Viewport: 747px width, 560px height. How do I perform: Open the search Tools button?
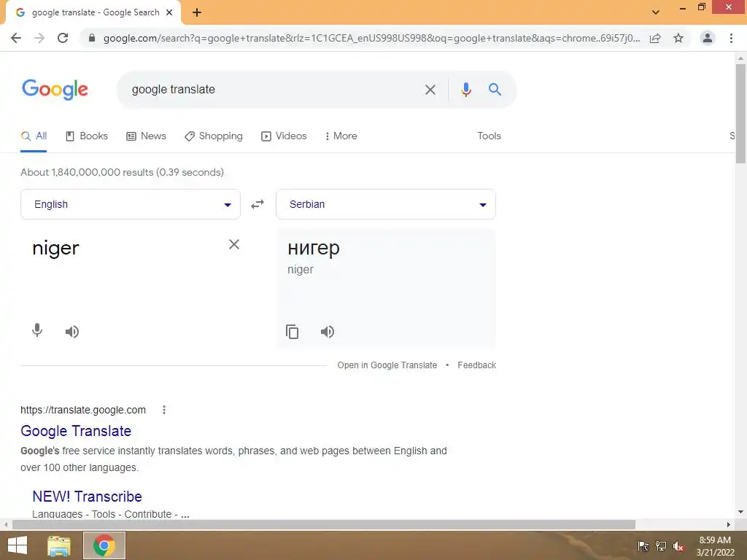click(x=489, y=136)
